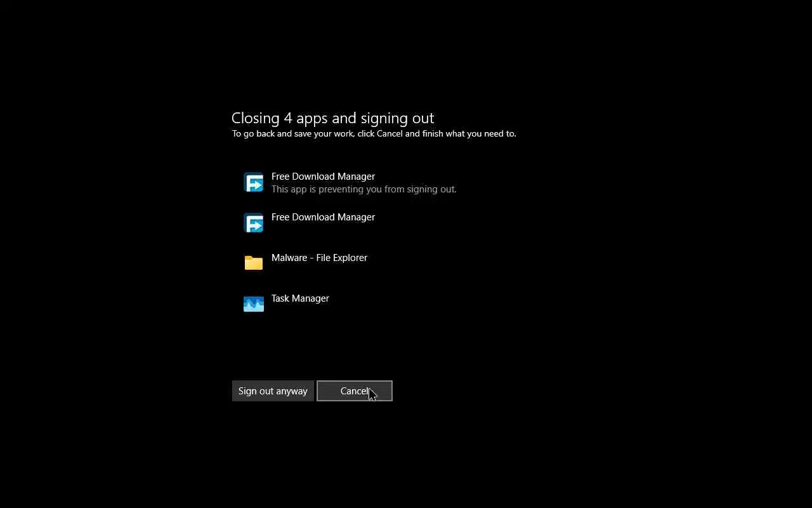The width and height of the screenshot is (812, 508).
Task: Click 'This app is preventing you from signing out.'
Action: pyautogui.click(x=364, y=189)
